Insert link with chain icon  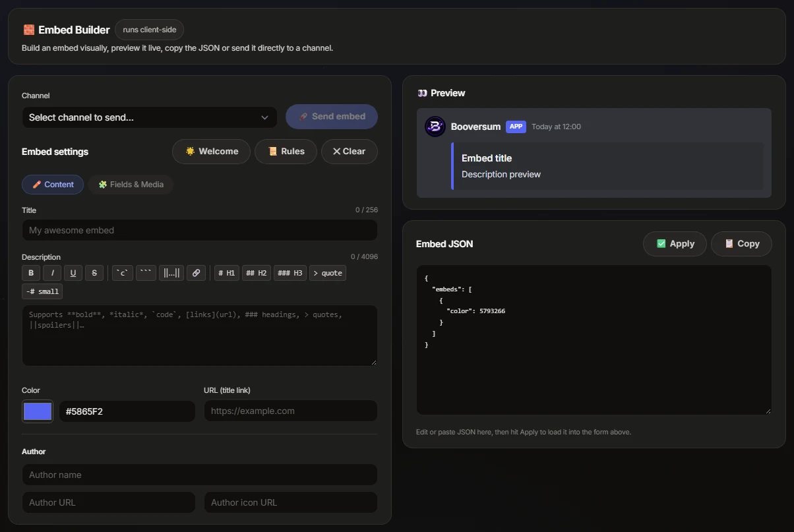[x=196, y=273]
